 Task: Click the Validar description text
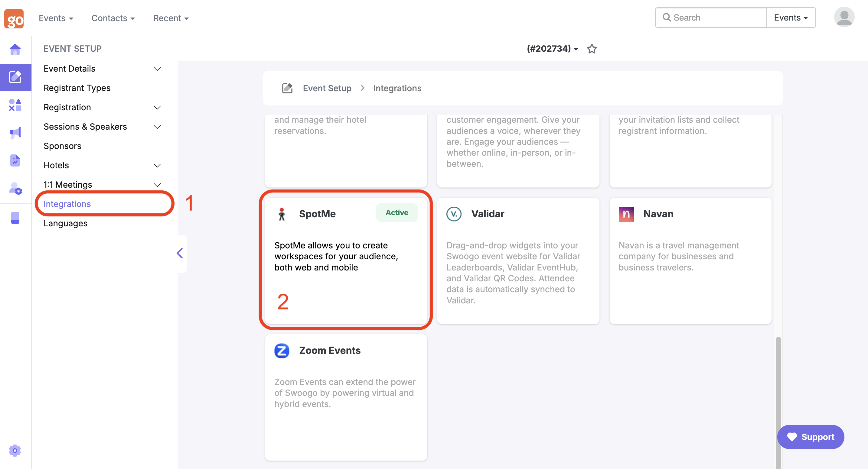click(x=513, y=273)
